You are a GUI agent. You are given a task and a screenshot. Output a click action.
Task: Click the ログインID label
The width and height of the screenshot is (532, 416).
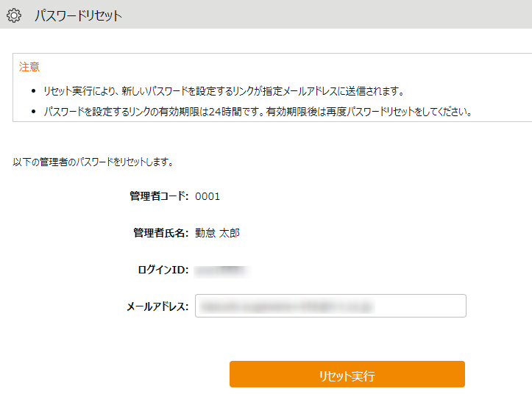coord(163,270)
